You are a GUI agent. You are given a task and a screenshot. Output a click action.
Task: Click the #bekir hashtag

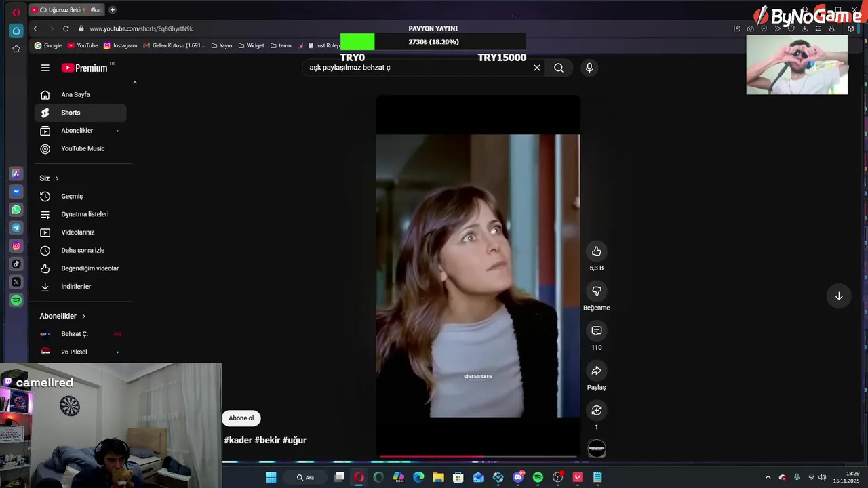tap(267, 441)
